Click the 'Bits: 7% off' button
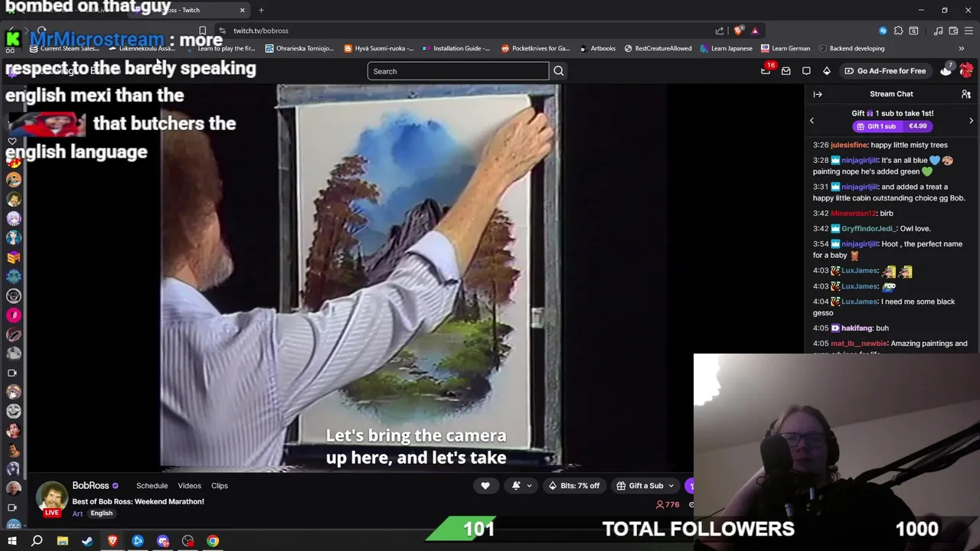The height and width of the screenshot is (551, 980). click(x=574, y=486)
